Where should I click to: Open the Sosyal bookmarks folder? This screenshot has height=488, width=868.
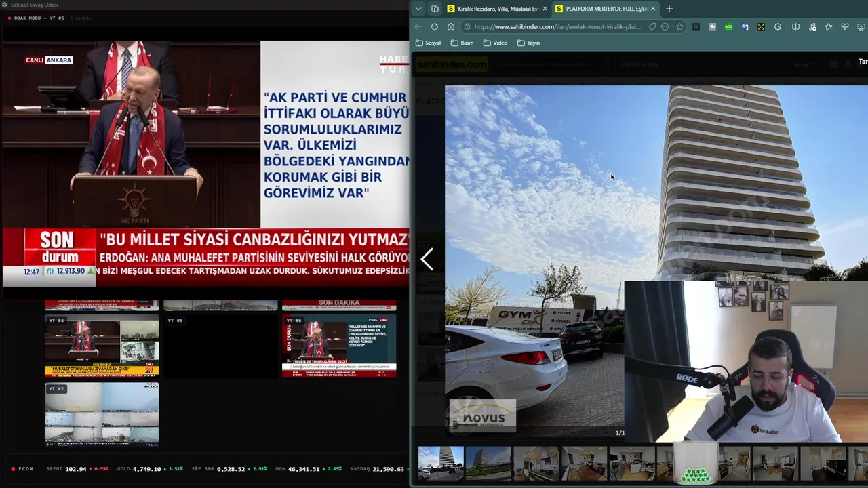coord(428,43)
